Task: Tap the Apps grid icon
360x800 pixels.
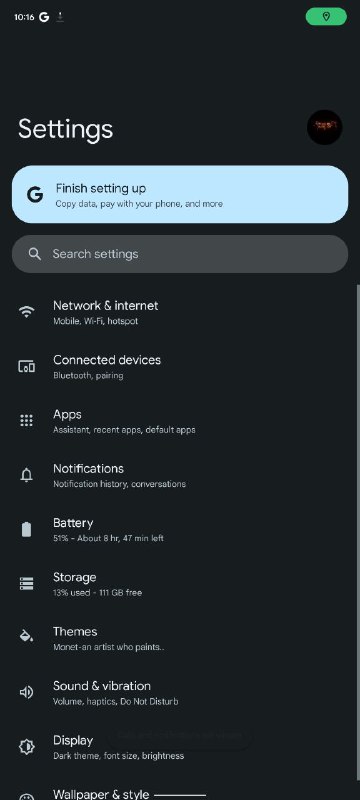Action: pos(27,420)
